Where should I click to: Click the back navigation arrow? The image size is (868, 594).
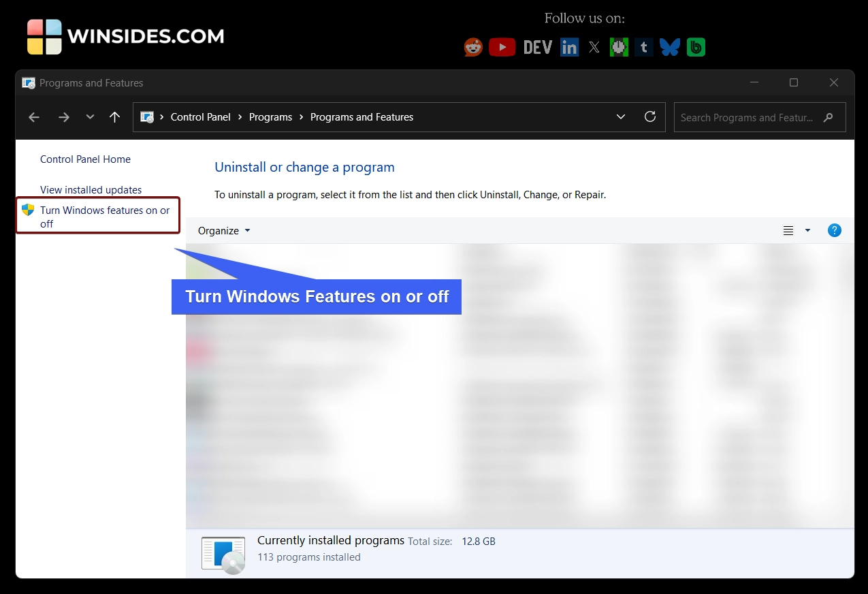click(34, 116)
